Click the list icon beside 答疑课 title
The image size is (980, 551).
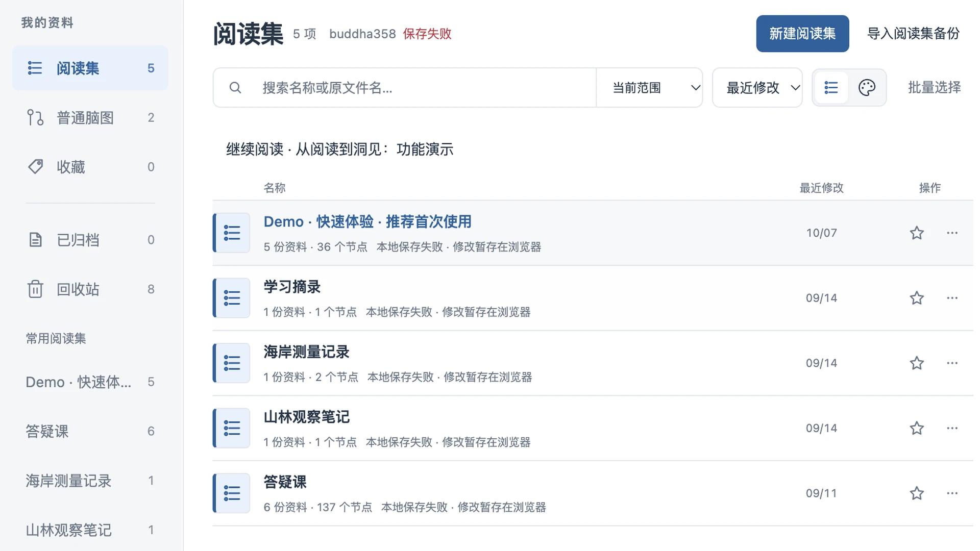tap(232, 493)
